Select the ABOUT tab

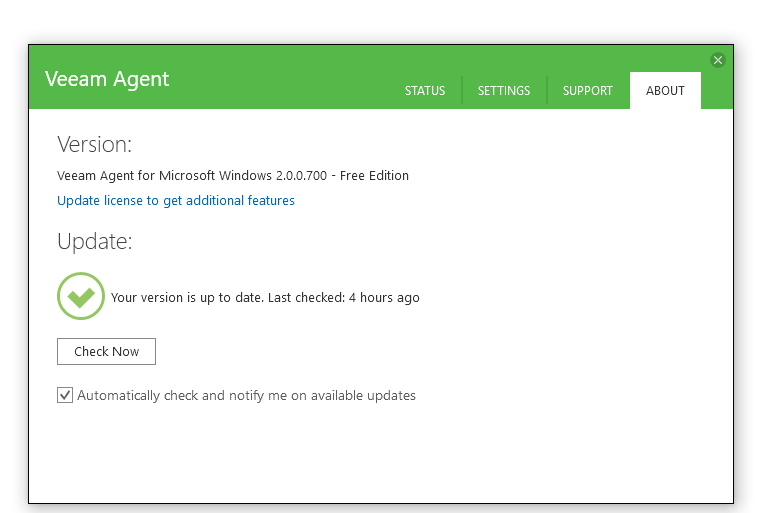click(x=665, y=90)
